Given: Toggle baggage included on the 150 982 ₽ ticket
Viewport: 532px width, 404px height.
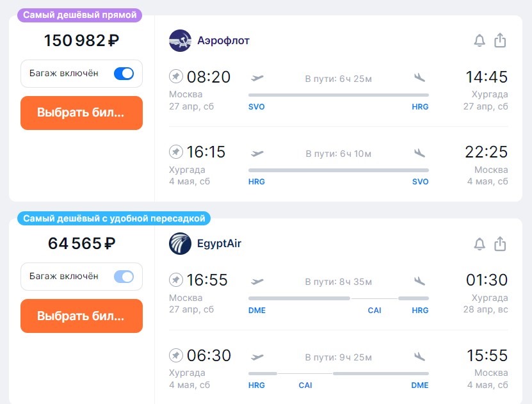Looking at the screenshot, I should click(124, 74).
